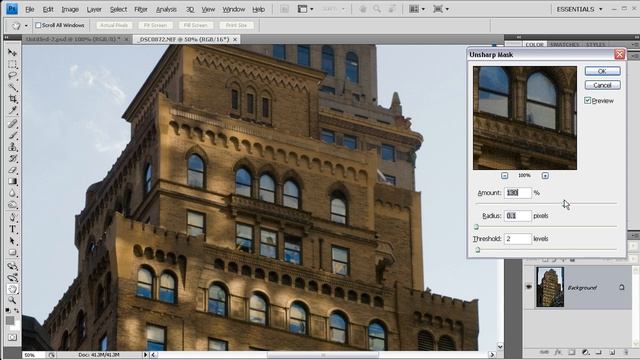The height and width of the screenshot is (360, 640).
Task: Select the Gradient tool
Action: click(12, 181)
